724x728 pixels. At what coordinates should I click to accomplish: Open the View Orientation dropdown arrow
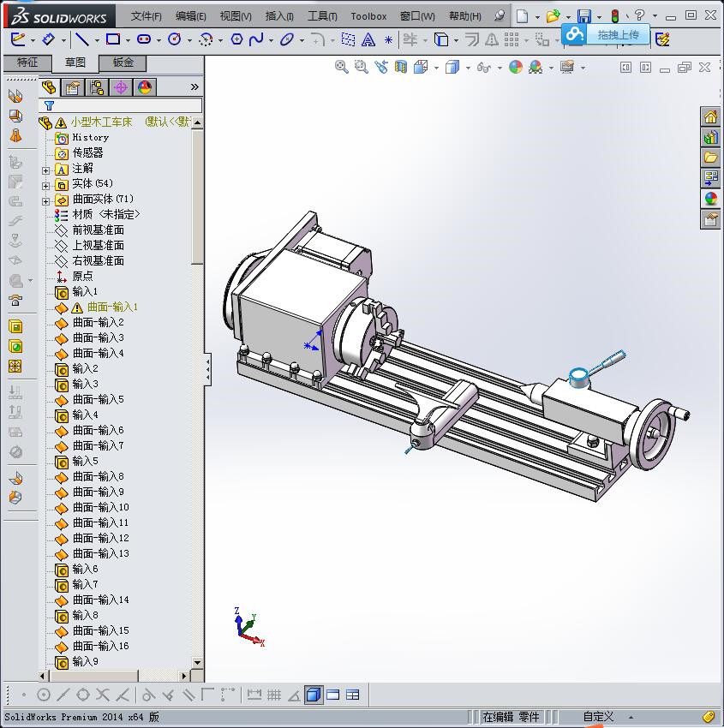click(x=436, y=68)
